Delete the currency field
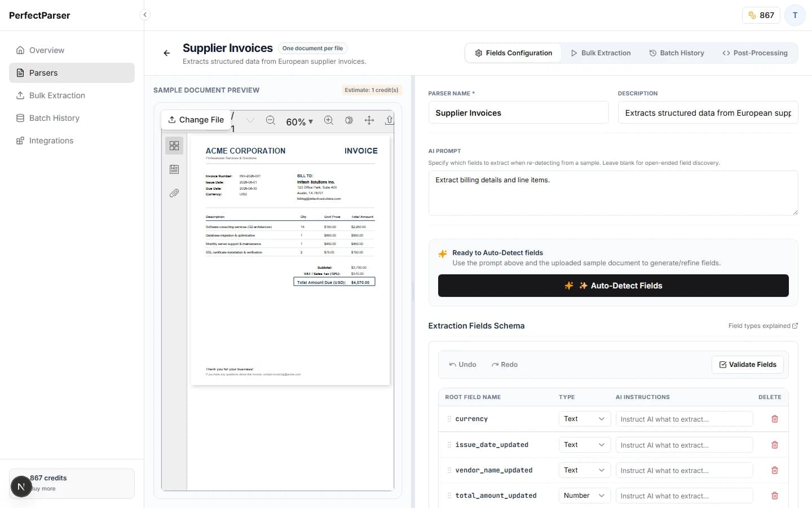Image resolution: width=812 pixels, height=508 pixels. [x=775, y=419]
